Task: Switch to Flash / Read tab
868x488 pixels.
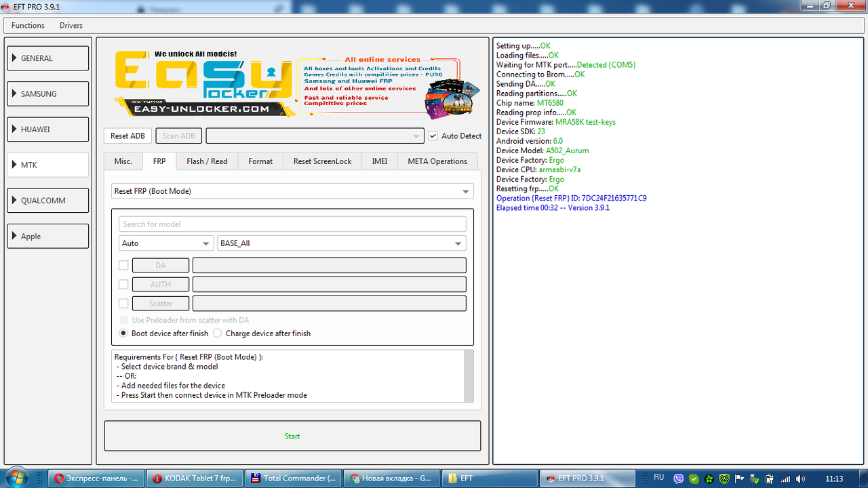Action: point(207,161)
